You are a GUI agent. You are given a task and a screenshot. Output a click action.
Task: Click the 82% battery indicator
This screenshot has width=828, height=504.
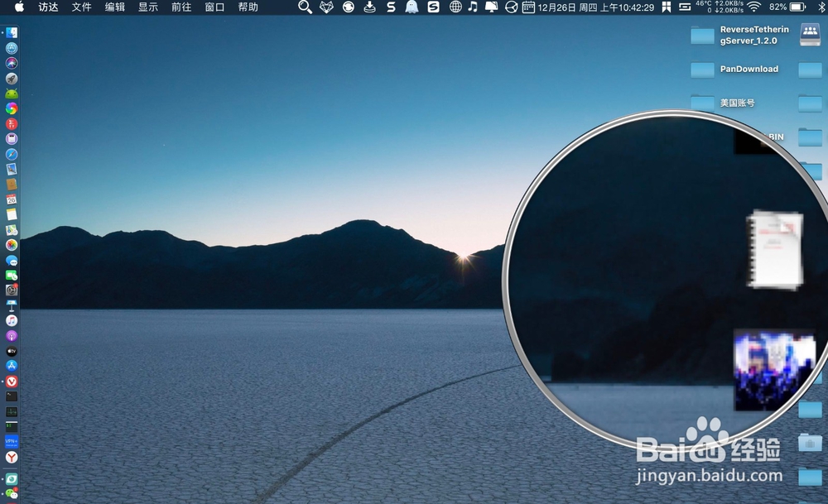pyautogui.click(x=787, y=7)
